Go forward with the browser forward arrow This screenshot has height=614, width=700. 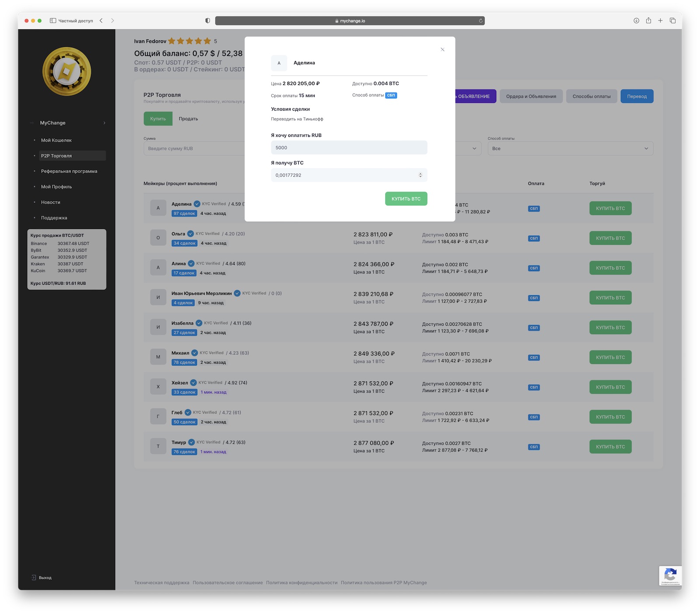coord(112,21)
